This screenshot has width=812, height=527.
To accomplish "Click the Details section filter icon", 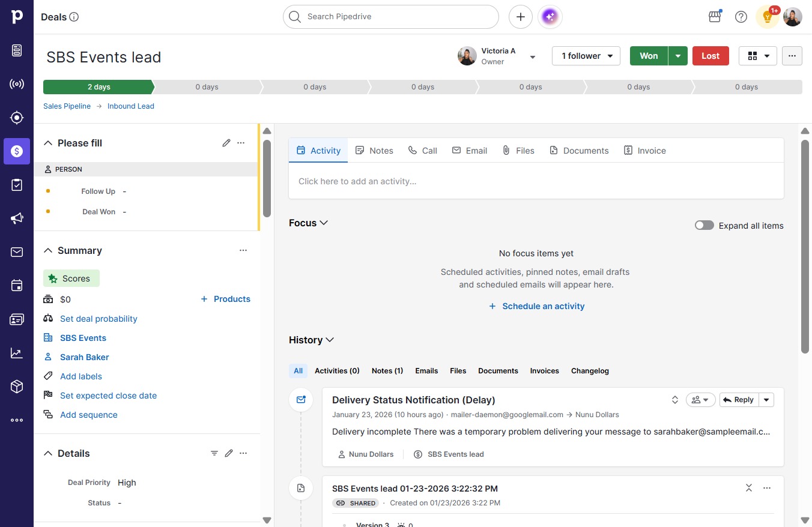I will pos(214,453).
